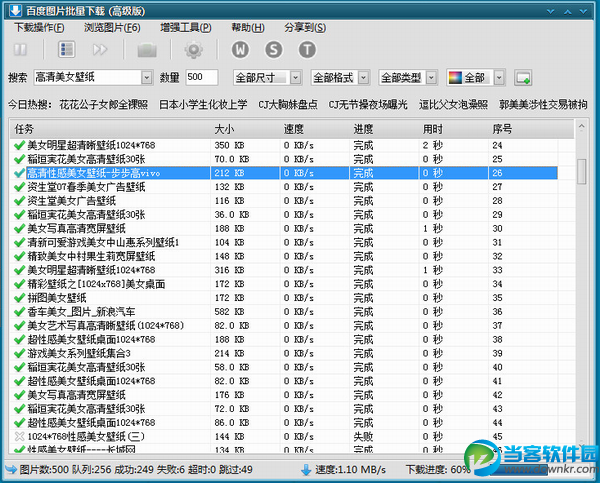
Task: Expand the search keyword combo box arrow
Action: click(x=147, y=78)
